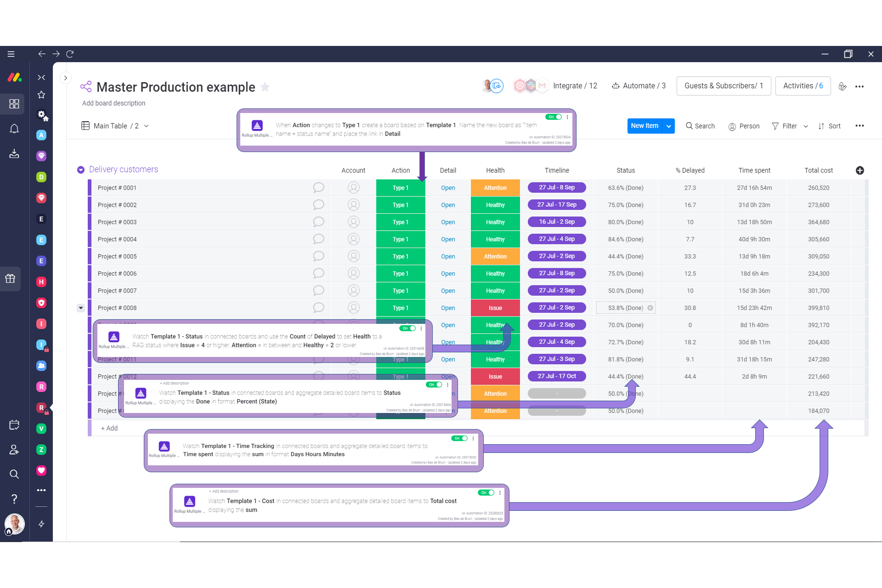The width and height of the screenshot is (882, 588).
Task: Open the notifications bell in the sidebar
Action: (x=14, y=129)
